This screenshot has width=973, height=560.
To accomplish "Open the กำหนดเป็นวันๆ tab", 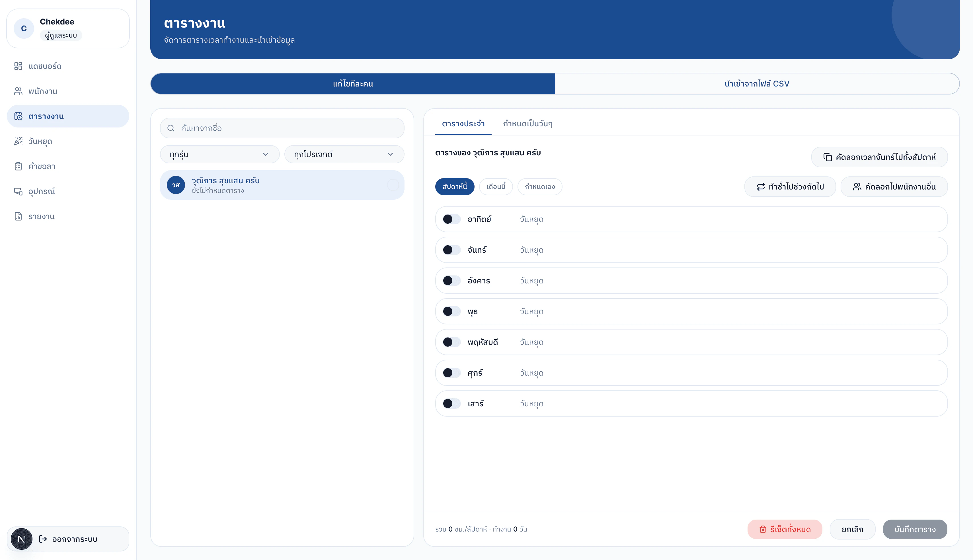I will click(x=527, y=124).
